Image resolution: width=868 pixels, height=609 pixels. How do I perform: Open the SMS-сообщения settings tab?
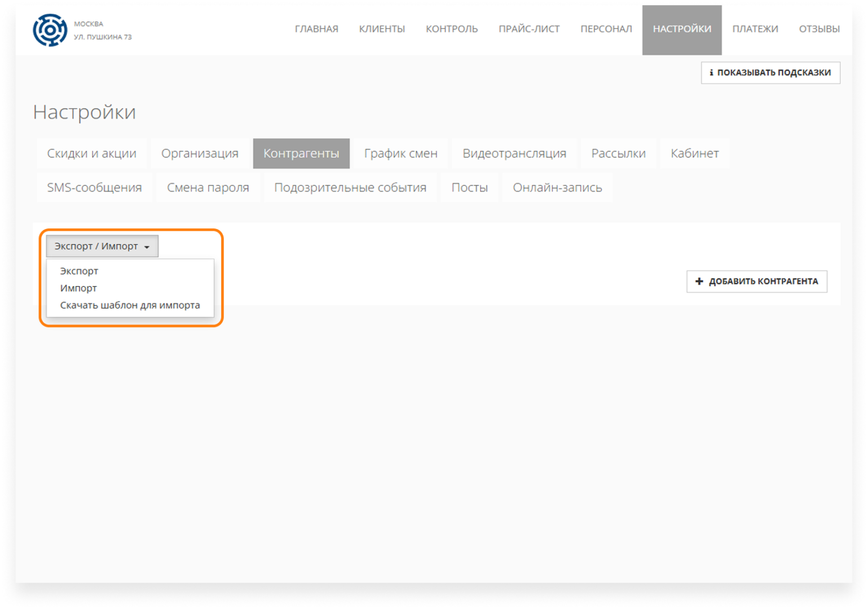coord(94,188)
